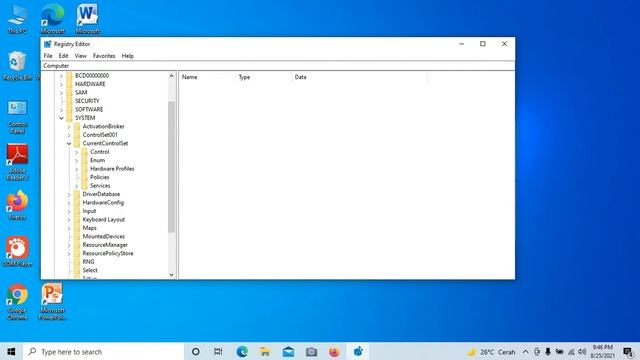This screenshot has height=360, width=640.
Task: Open Microsoft Edge desktop shortcut
Action: 52,19
